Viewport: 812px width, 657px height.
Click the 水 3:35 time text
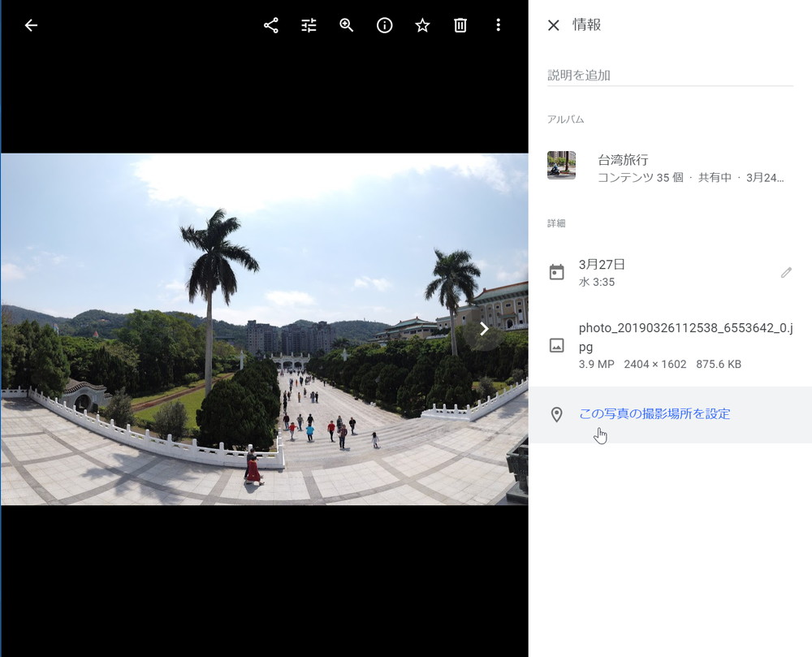click(x=597, y=282)
